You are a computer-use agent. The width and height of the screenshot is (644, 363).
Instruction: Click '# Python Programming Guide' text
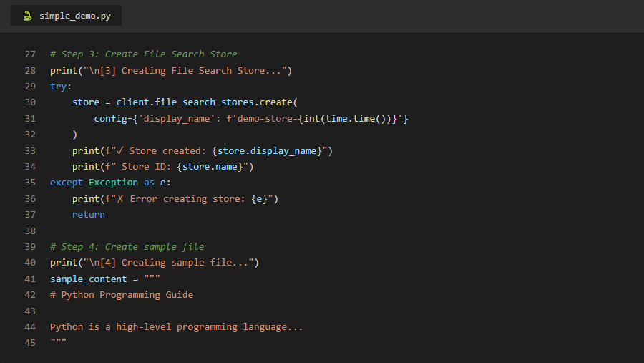point(122,295)
